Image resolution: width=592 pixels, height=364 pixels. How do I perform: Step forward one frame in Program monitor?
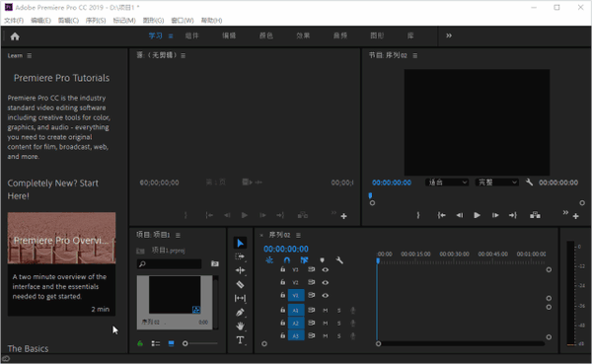[495, 215]
